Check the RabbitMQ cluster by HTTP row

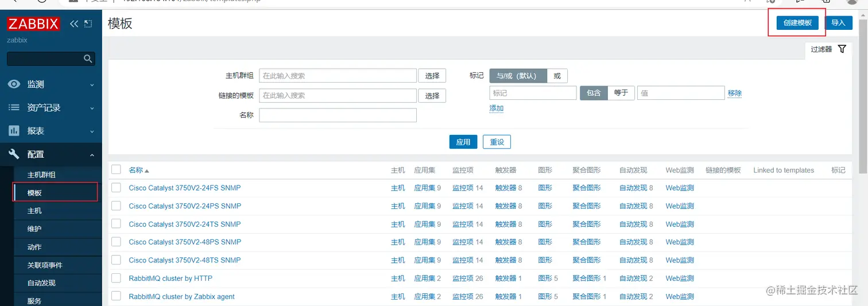click(x=117, y=278)
